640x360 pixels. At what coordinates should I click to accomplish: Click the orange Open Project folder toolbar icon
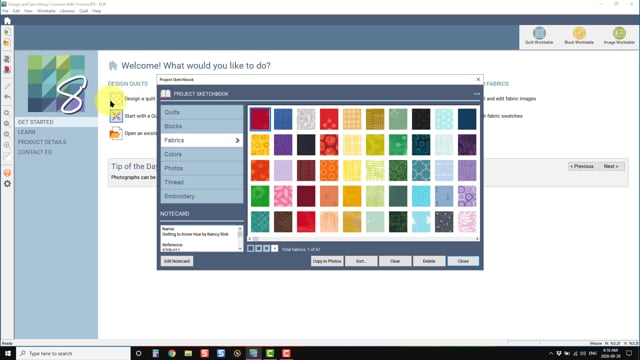7,43
